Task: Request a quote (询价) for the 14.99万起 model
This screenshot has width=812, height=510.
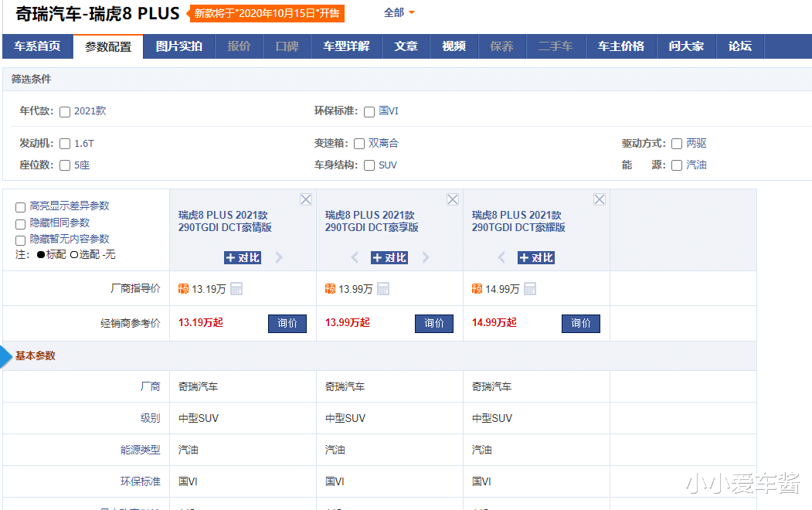Action: point(581,324)
